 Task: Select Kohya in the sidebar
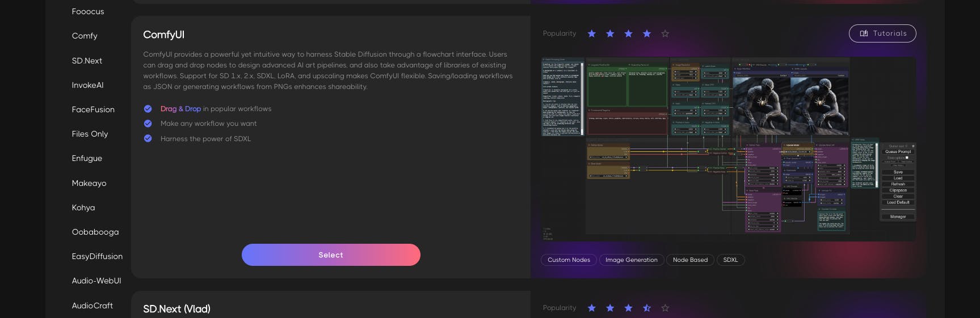tap(83, 207)
